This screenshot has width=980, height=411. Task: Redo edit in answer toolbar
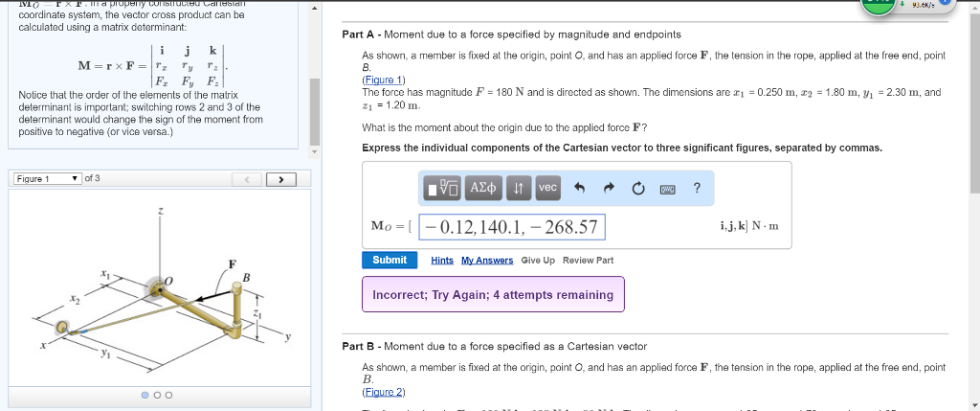point(607,189)
